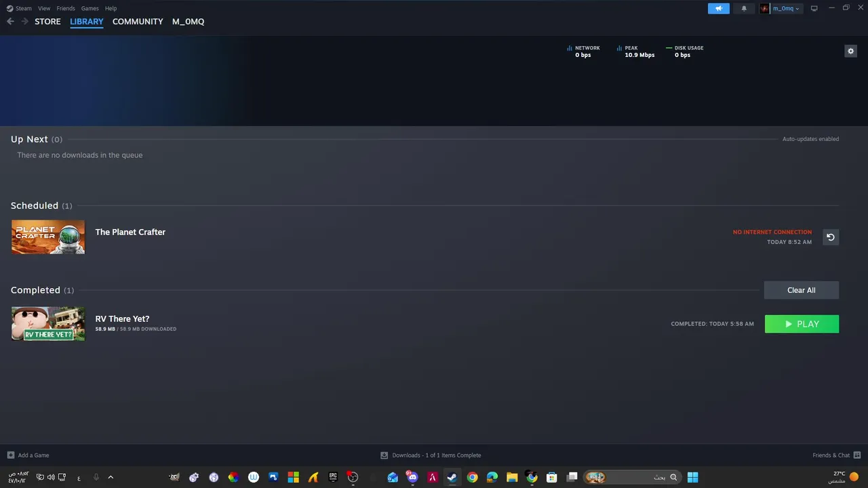The height and width of the screenshot is (488, 868).
Task: Click Add a Game
Action: coord(28,455)
